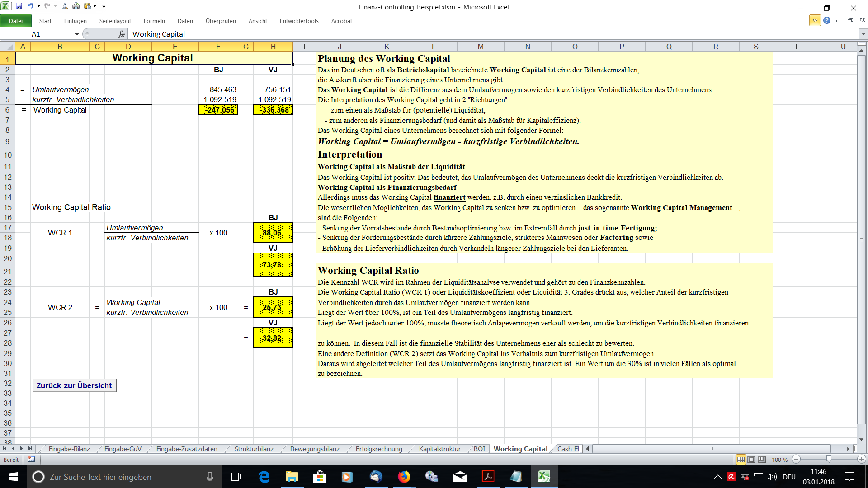Minimize the ribbon with the yellow arrow icon
The height and width of the screenshot is (488, 868).
[x=815, y=20]
